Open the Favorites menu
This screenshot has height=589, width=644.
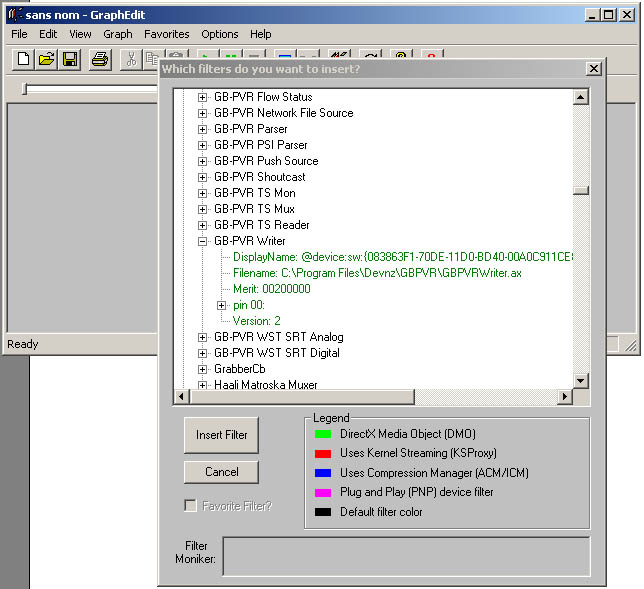pos(166,34)
